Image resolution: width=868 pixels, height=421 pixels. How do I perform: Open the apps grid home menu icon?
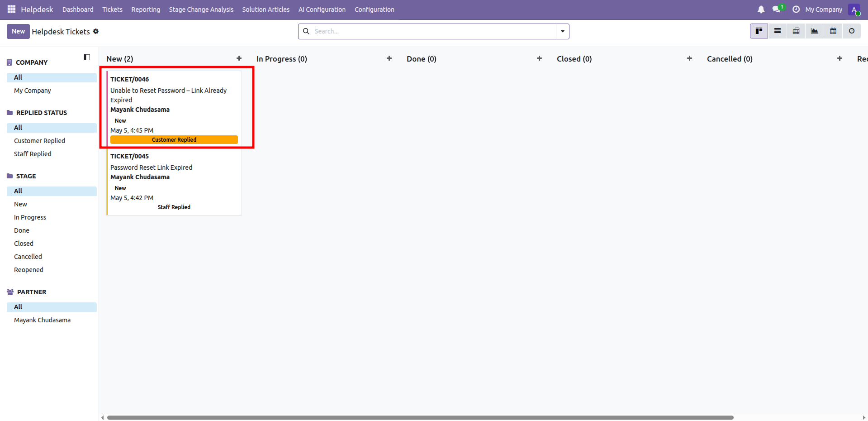pyautogui.click(x=11, y=9)
